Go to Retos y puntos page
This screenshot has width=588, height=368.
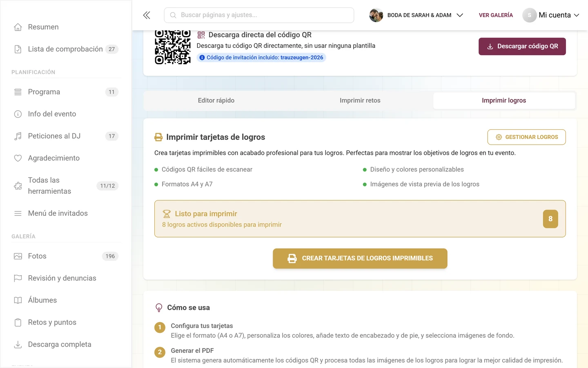(66, 323)
